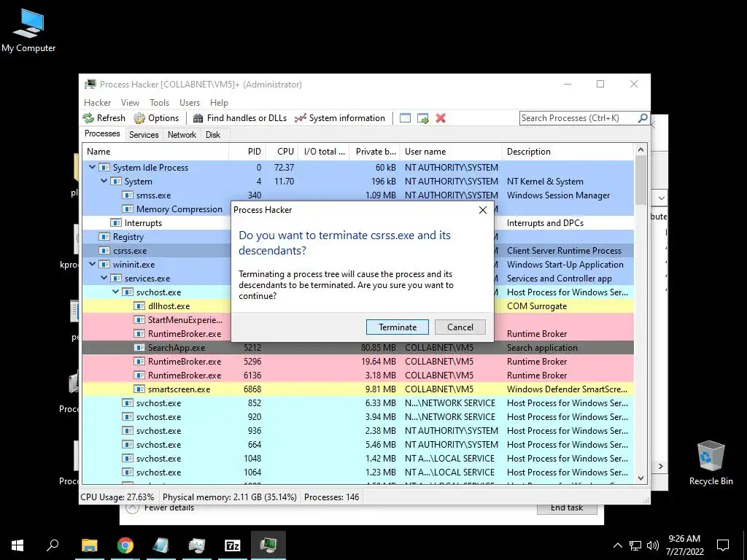Open Find handles or DLLs
The height and width of the screenshot is (560, 747).
pos(239,118)
